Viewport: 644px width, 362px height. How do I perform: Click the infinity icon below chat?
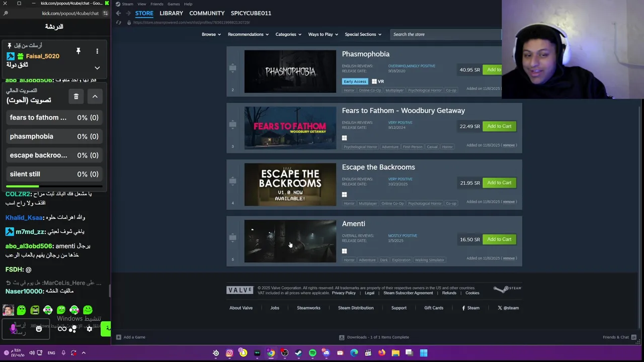click(x=62, y=329)
